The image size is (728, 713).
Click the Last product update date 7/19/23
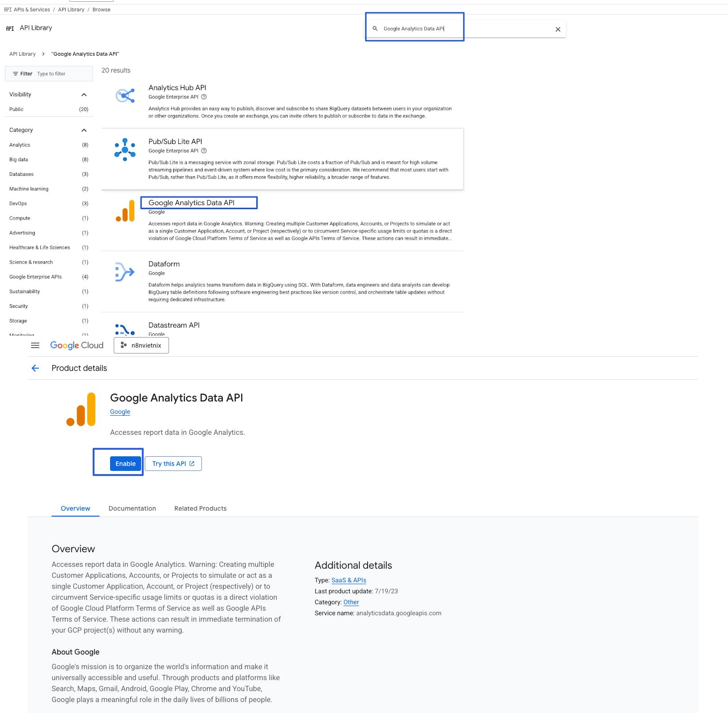(x=386, y=591)
